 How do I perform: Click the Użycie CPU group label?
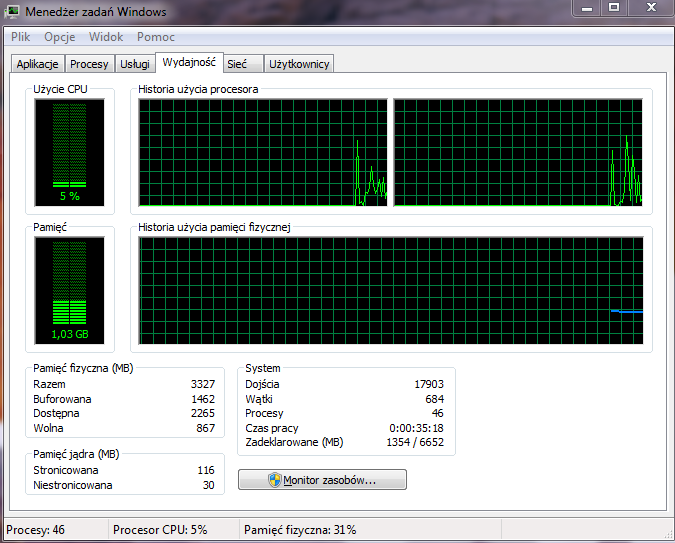60,89
